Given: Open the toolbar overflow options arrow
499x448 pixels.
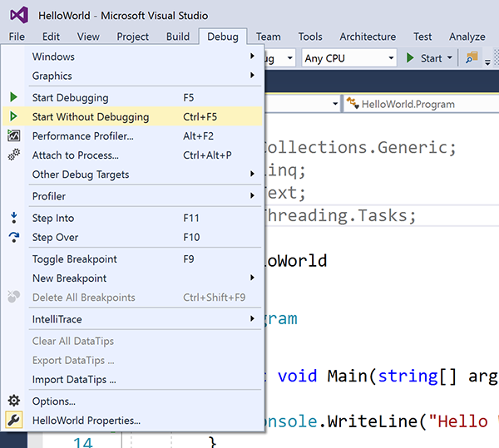Looking at the screenshot, I should (x=487, y=62).
